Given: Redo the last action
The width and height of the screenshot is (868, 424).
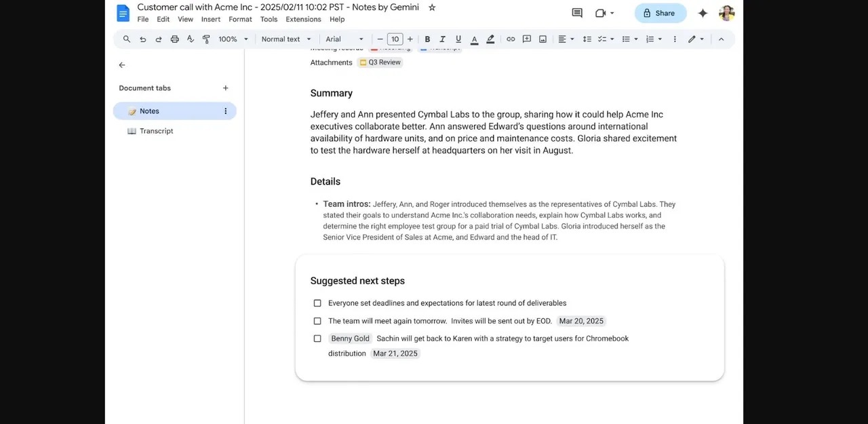Looking at the screenshot, I should 159,39.
